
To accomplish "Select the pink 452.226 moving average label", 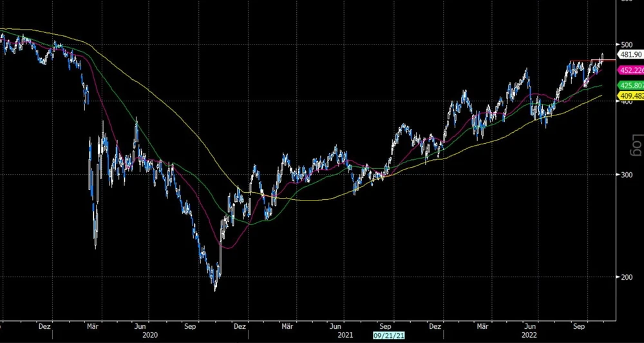I will [630, 71].
